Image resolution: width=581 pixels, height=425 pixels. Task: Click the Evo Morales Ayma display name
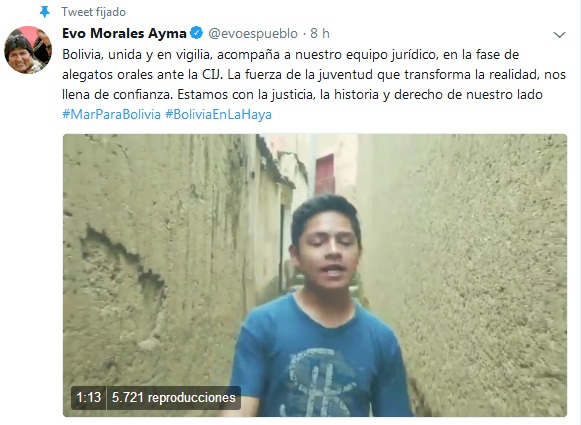[x=124, y=33]
